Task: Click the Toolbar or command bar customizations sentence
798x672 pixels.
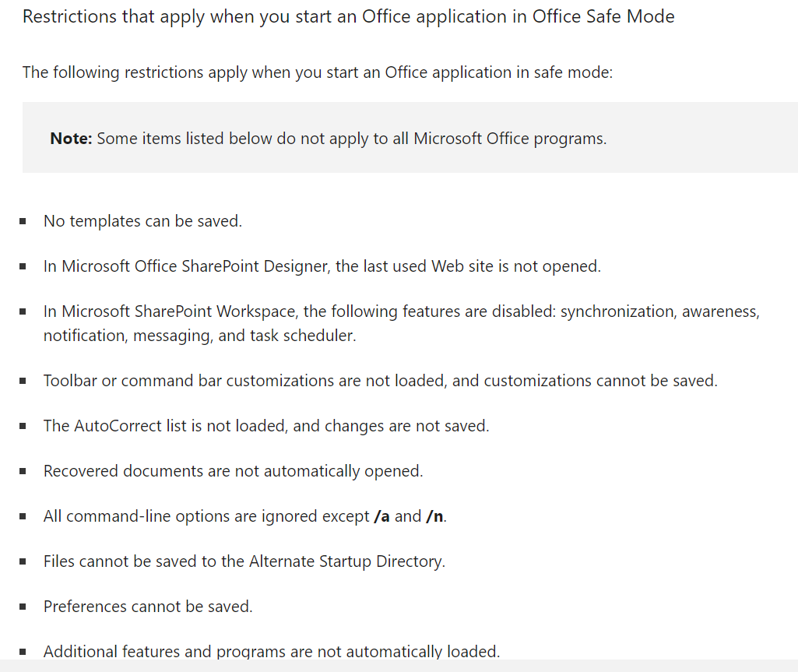Action: click(380, 381)
